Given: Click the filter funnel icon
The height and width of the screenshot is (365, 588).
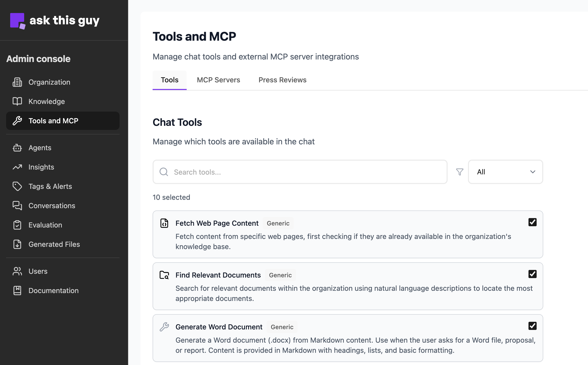Looking at the screenshot, I should tap(459, 172).
